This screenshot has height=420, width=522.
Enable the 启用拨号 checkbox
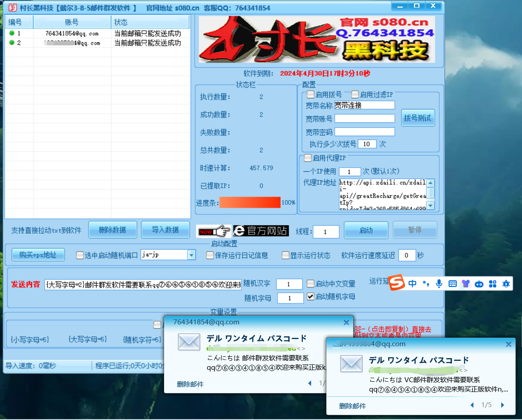pyautogui.click(x=310, y=95)
